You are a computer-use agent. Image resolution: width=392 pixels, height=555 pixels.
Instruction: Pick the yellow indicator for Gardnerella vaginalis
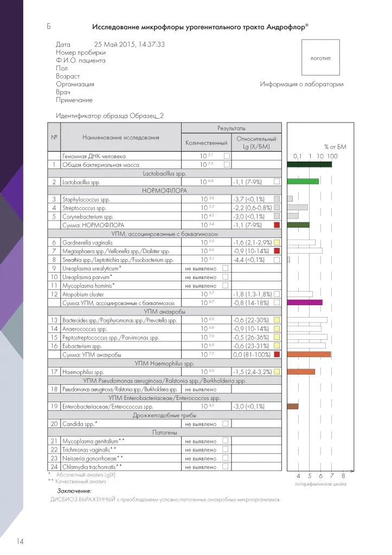277,242
